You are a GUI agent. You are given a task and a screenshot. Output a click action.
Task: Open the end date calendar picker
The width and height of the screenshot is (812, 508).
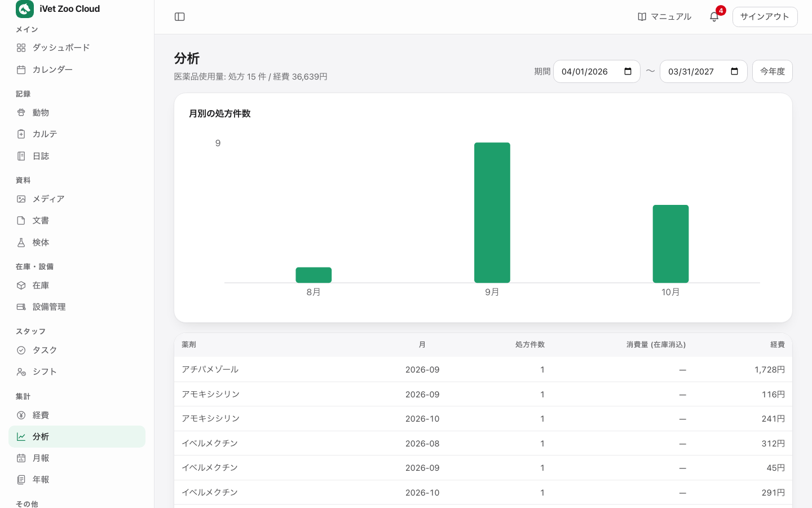tap(734, 72)
